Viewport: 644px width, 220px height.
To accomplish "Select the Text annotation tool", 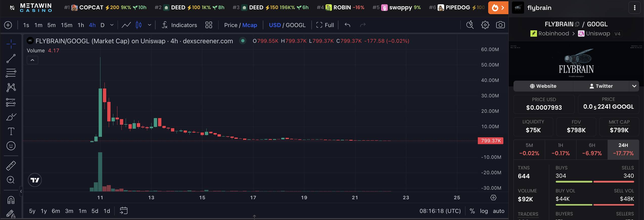I will point(11,131).
